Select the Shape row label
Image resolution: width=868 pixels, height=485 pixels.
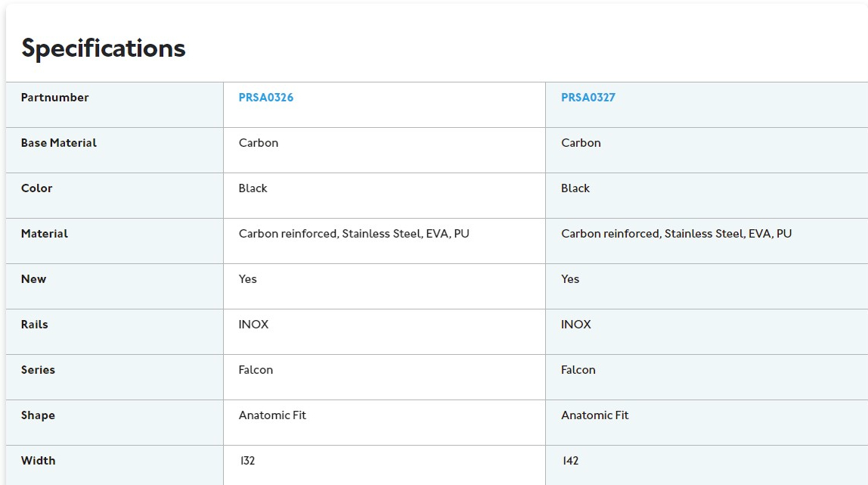39,415
